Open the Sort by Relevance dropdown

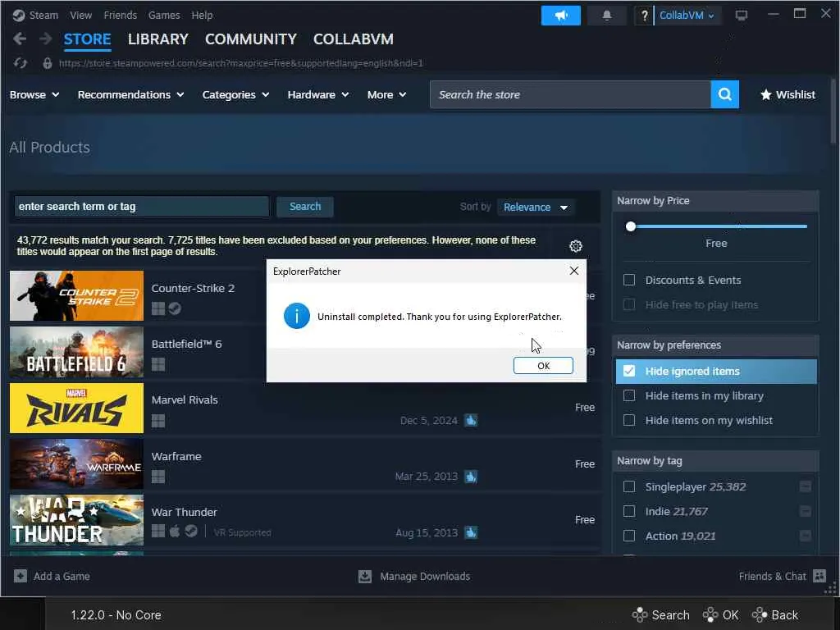(x=536, y=208)
